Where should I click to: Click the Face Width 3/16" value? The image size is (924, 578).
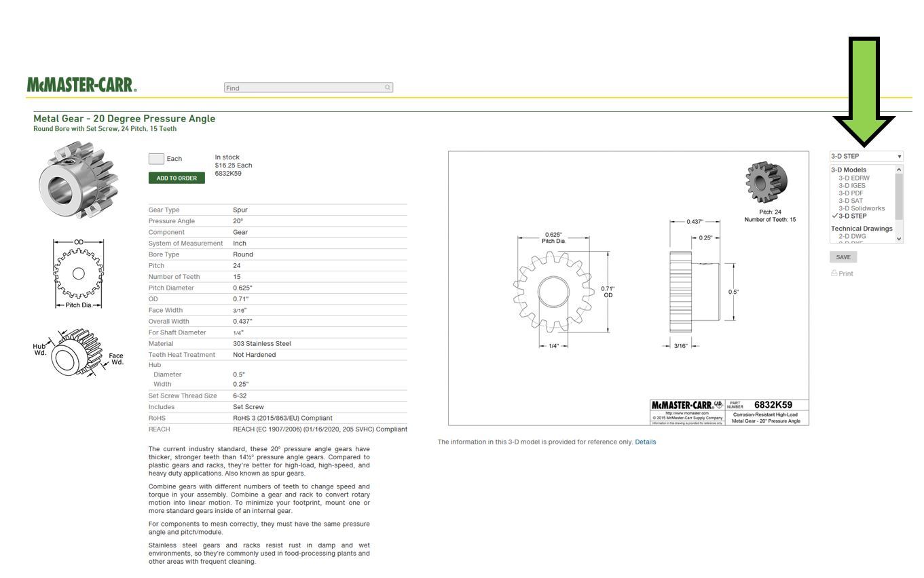point(240,310)
